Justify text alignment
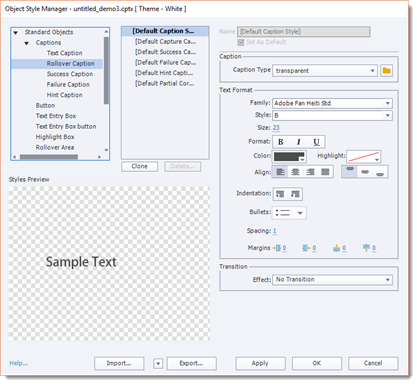 [x=325, y=172]
